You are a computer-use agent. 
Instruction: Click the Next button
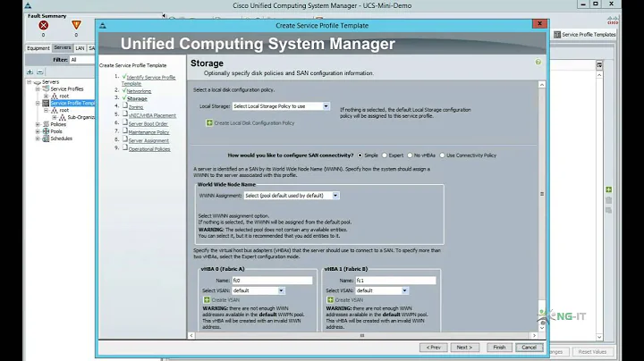(x=464, y=348)
